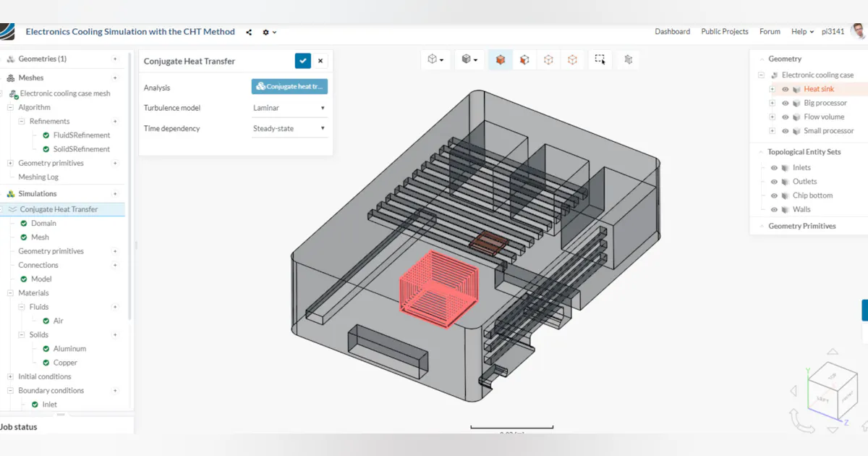Activate edge selection mode icon
Screen dimensions: 868x456
(548, 59)
